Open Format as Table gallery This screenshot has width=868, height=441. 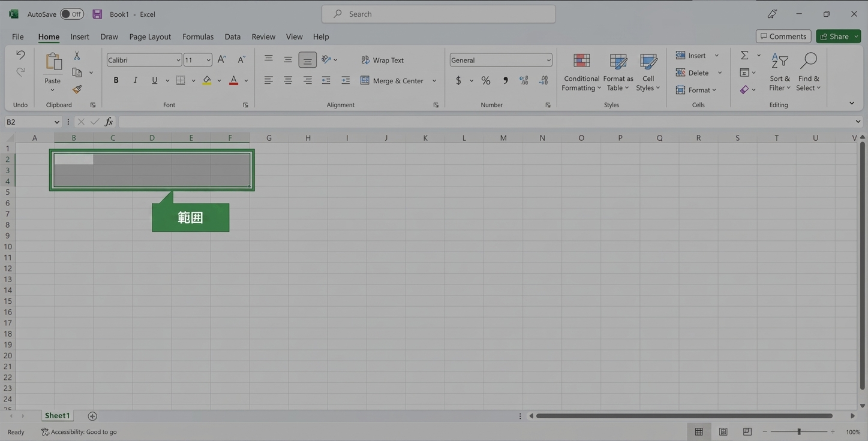[618, 72]
